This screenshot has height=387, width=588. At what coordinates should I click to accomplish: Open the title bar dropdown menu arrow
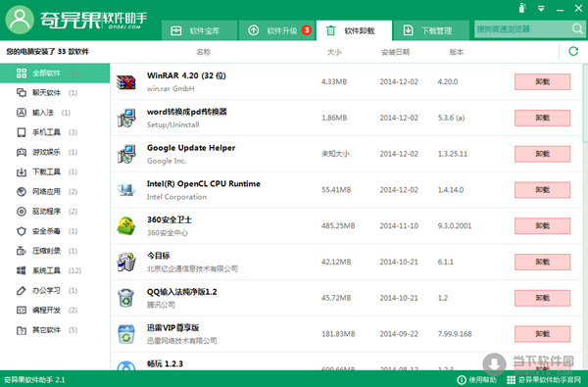541,8
